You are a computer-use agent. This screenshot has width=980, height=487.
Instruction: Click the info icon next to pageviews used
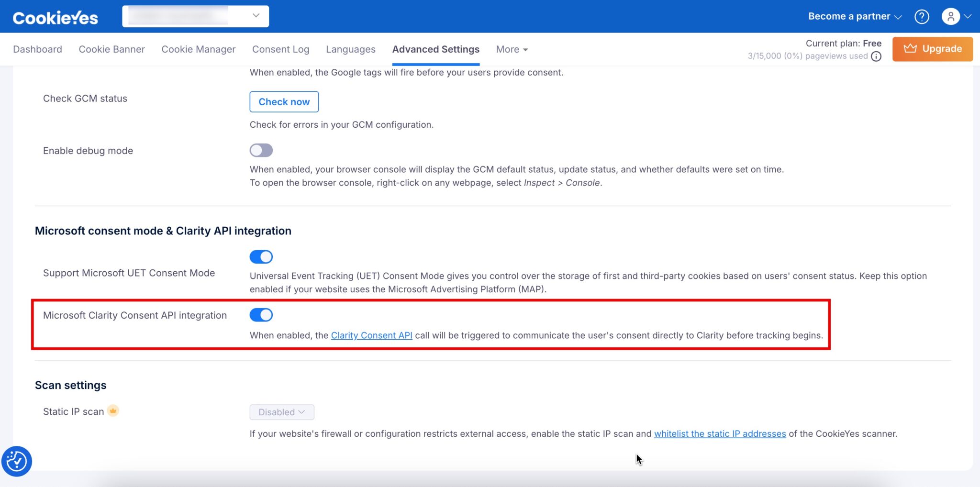pyautogui.click(x=877, y=56)
